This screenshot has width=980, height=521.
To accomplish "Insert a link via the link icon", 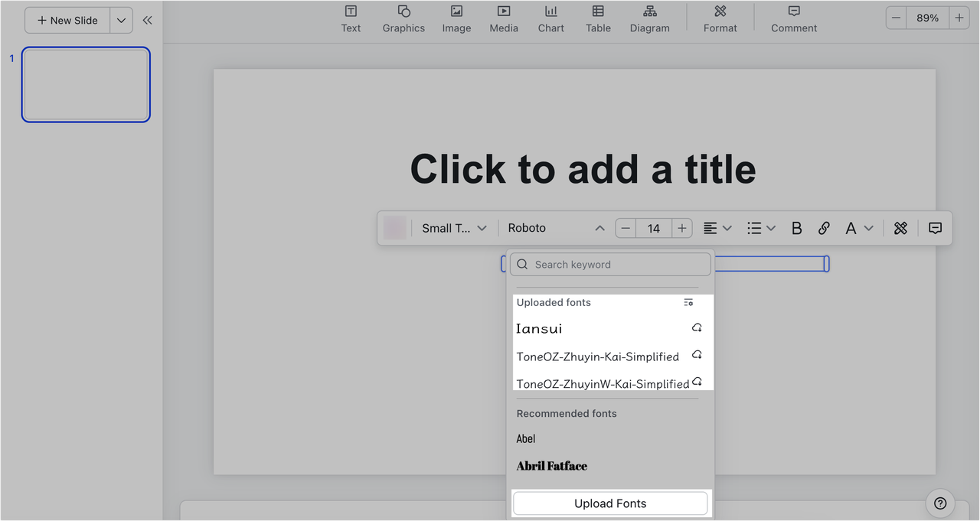I will pos(824,228).
